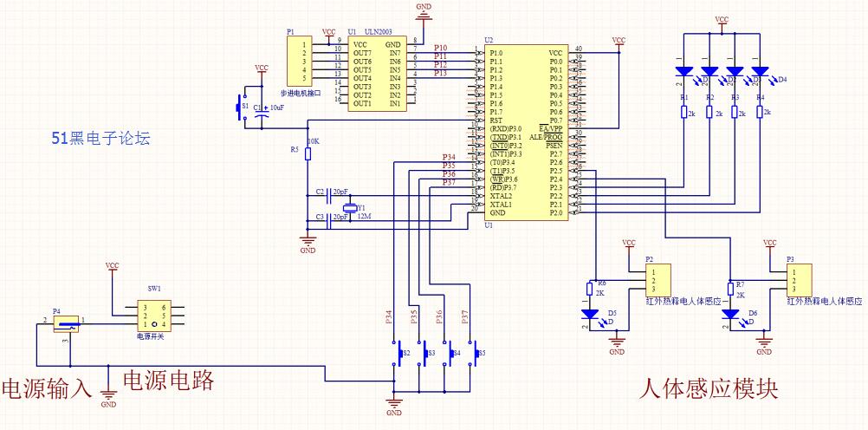
Task: Select the P1 stepper motor connector
Action: tap(299, 61)
